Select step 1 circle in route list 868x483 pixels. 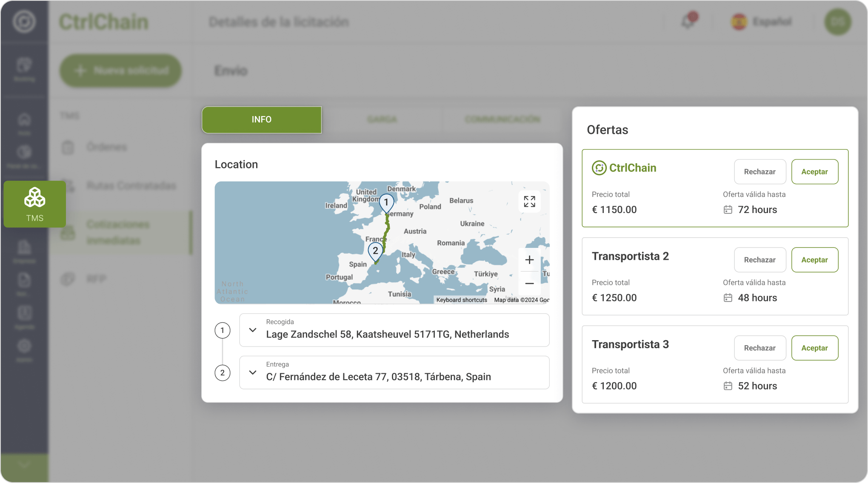(x=223, y=330)
